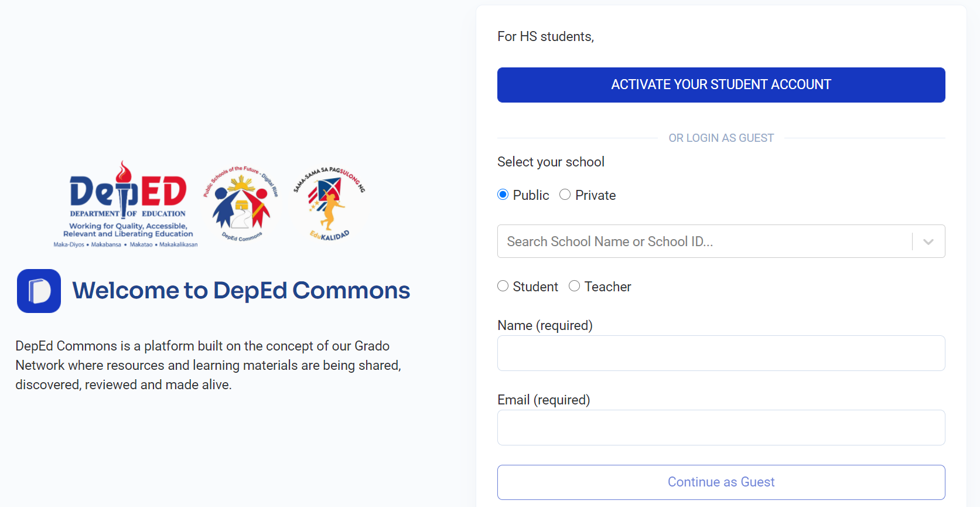Click the For HS students text
The height and width of the screenshot is (507, 980).
pyautogui.click(x=545, y=36)
